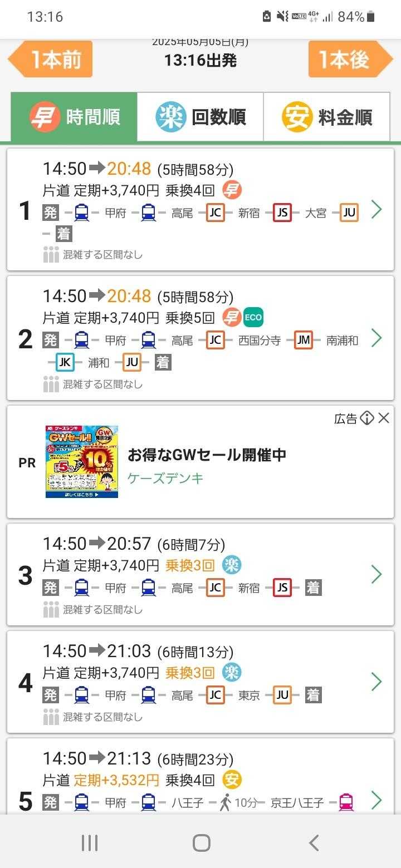Open Android recent apps button

click(x=90, y=842)
